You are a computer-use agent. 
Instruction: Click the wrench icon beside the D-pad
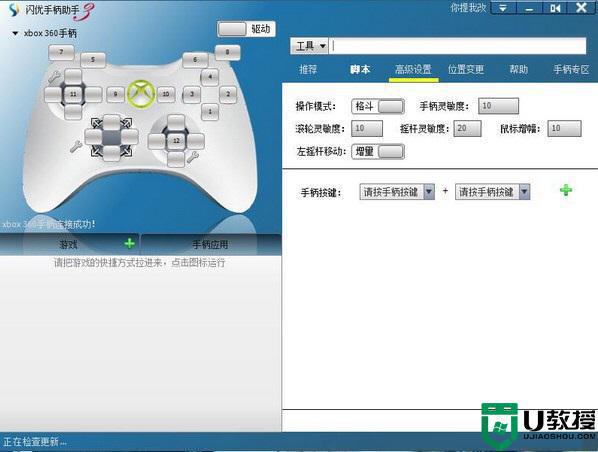pyautogui.click(x=54, y=77)
